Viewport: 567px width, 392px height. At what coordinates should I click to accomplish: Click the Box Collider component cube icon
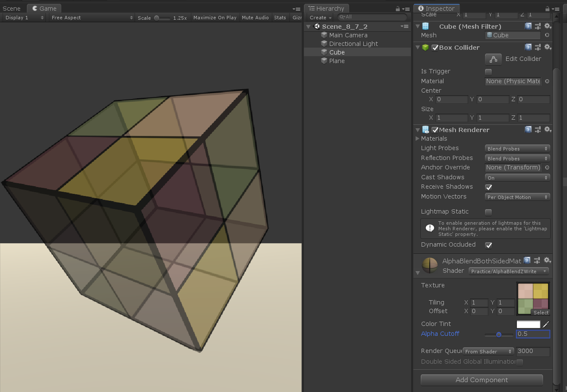(x=425, y=47)
